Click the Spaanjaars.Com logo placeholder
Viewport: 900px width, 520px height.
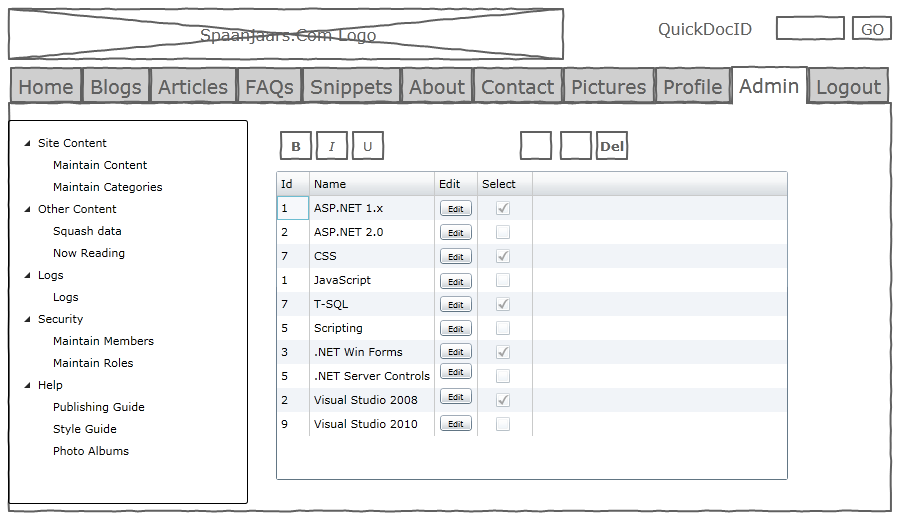286,35
